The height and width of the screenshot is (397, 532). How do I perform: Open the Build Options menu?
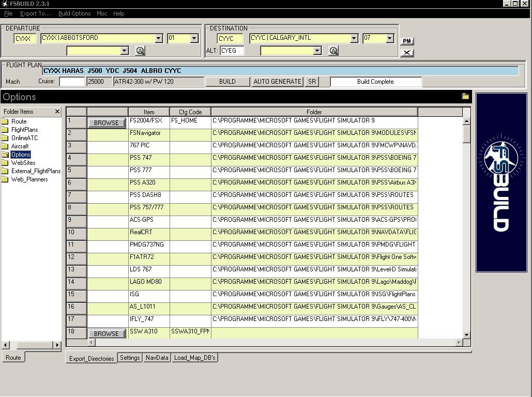click(x=74, y=13)
